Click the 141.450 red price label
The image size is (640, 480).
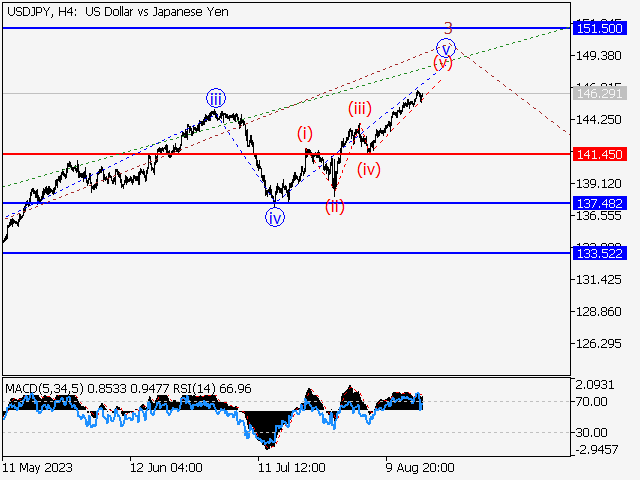pos(599,155)
